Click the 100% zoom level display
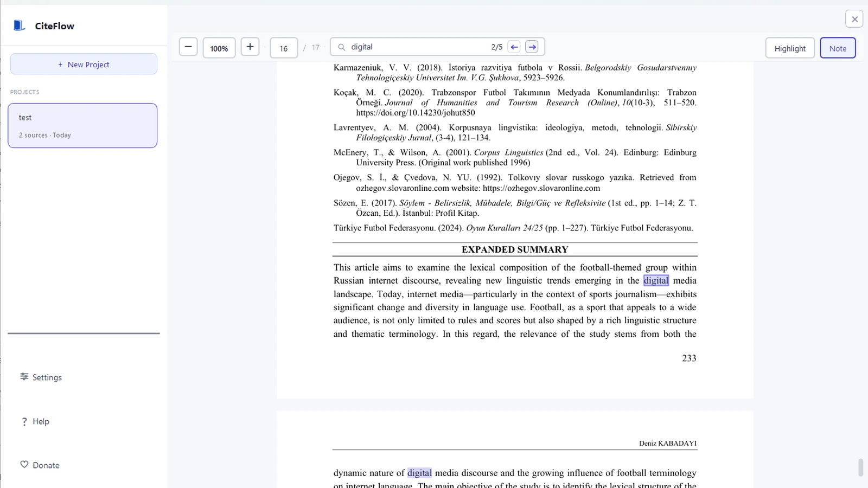Image resolution: width=868 pixels, height=488 pixels. tap(219, 48)
